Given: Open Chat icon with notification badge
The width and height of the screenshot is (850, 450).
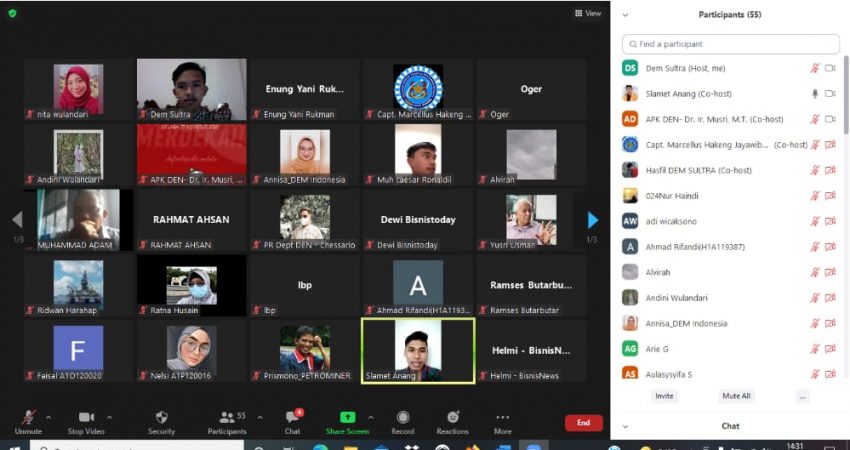Looking at the screenshot, I should pyautogui.click(x=293, y=416).
